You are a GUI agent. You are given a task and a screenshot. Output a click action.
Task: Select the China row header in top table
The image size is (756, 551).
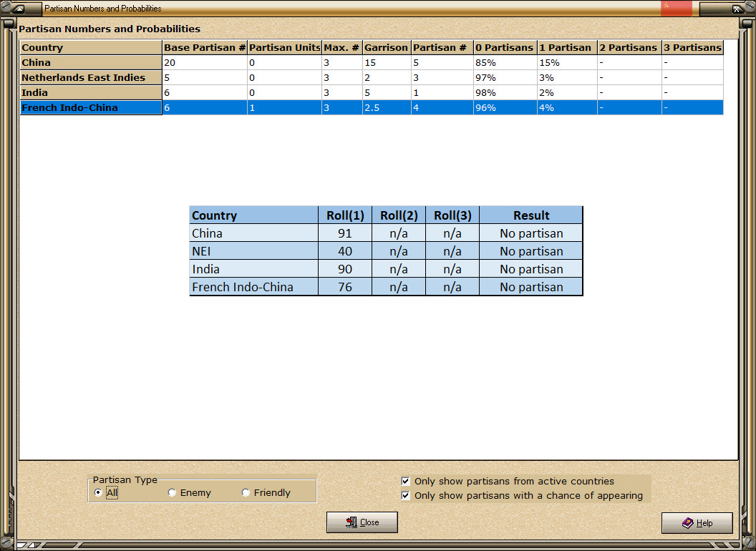point(91,62)
